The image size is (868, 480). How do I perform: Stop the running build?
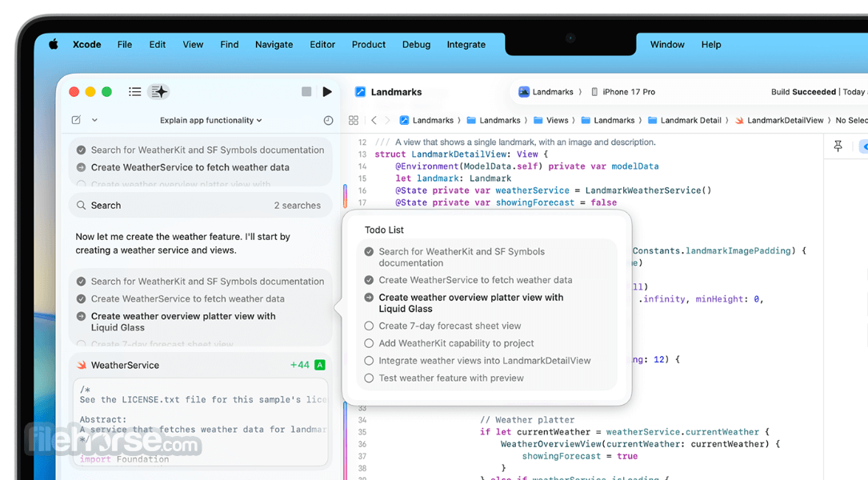(x=306, y=91)
